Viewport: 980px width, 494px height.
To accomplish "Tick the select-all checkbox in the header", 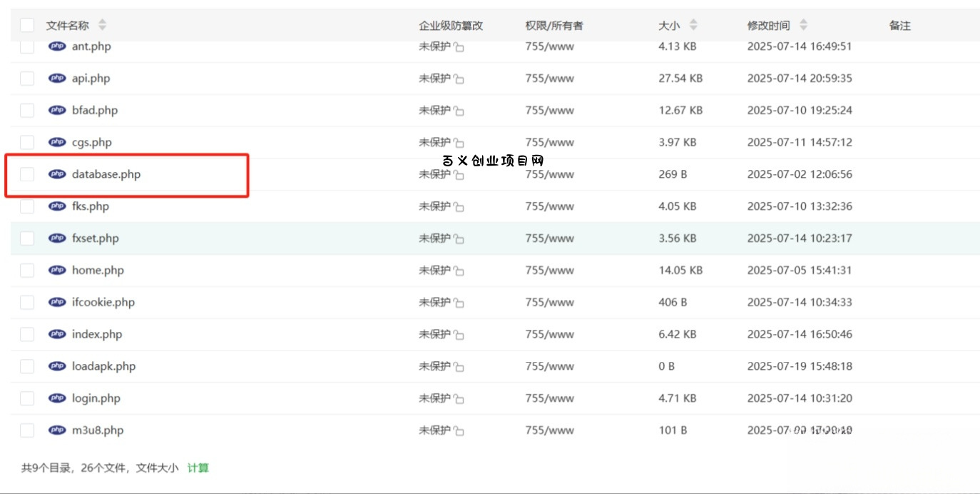I will (27, 26).
